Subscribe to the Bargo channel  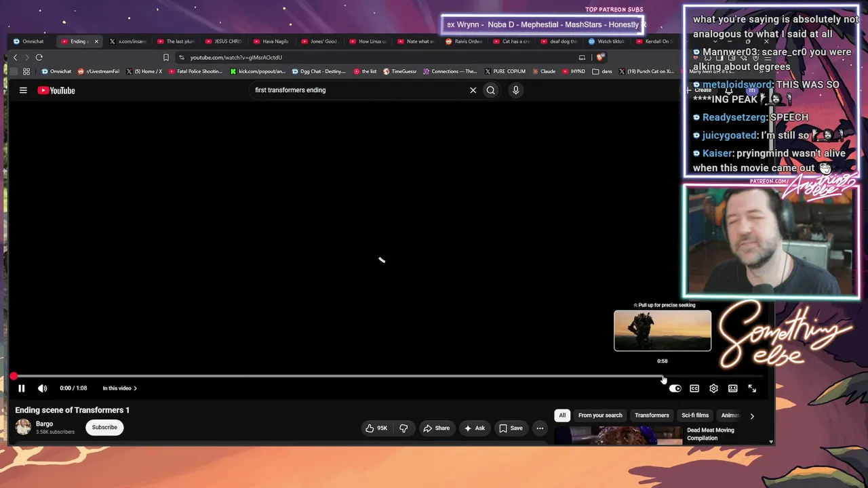point(104,427)
